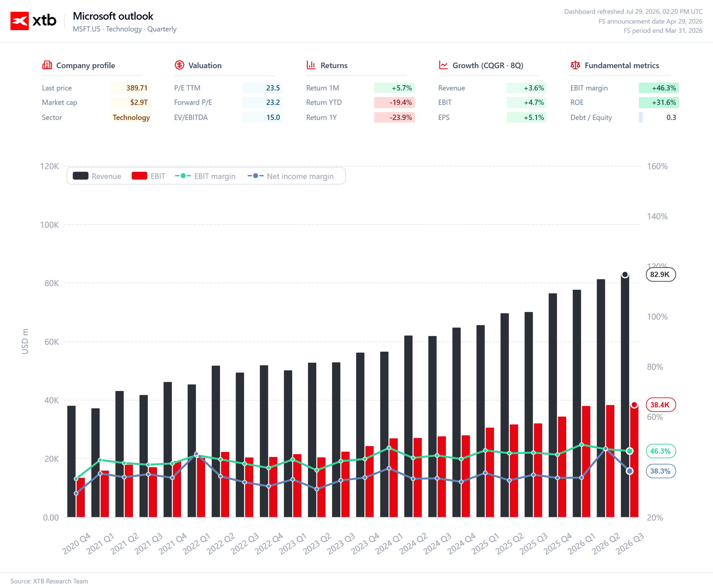Viewport: 713px width, 588px height.
Task: Select the Market cap value $2.9T
Action: click(130, 102)
